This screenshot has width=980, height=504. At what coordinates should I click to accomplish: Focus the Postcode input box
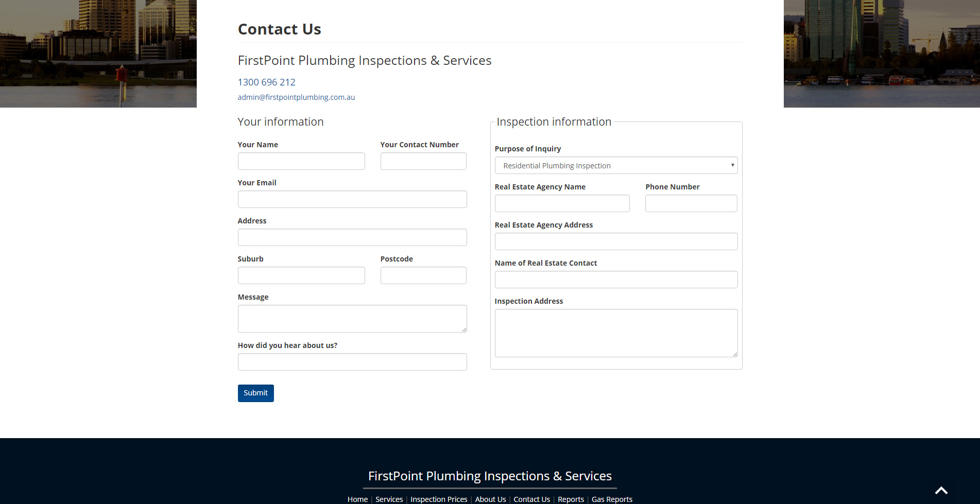pyautogui.click(x=423, y=275)
